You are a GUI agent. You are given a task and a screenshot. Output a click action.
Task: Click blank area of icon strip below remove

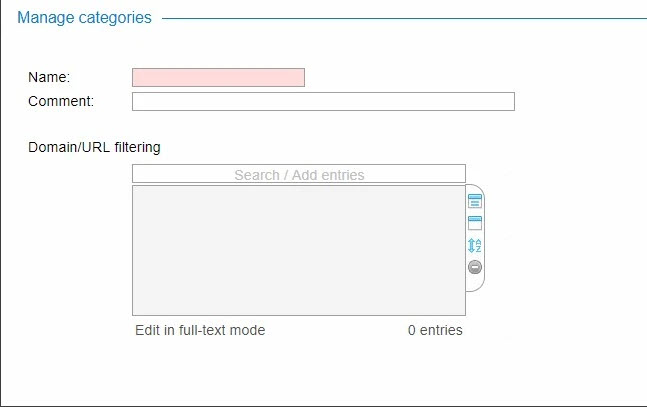click(x=475, y=283)
